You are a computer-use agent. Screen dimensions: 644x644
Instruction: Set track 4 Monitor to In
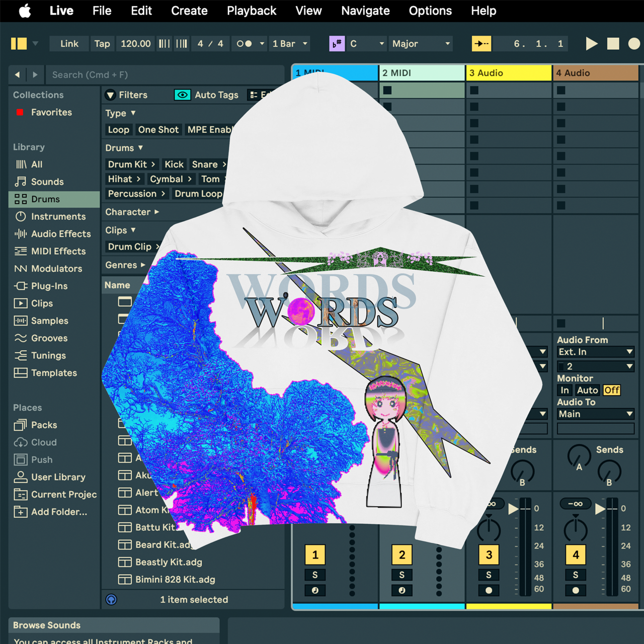[x=565, y=390]
